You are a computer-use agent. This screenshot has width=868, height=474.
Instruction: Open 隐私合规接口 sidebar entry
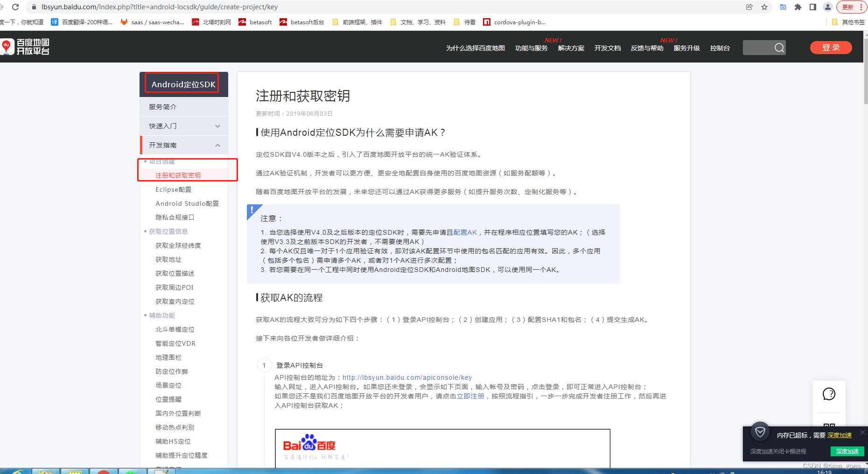[175, 217]
